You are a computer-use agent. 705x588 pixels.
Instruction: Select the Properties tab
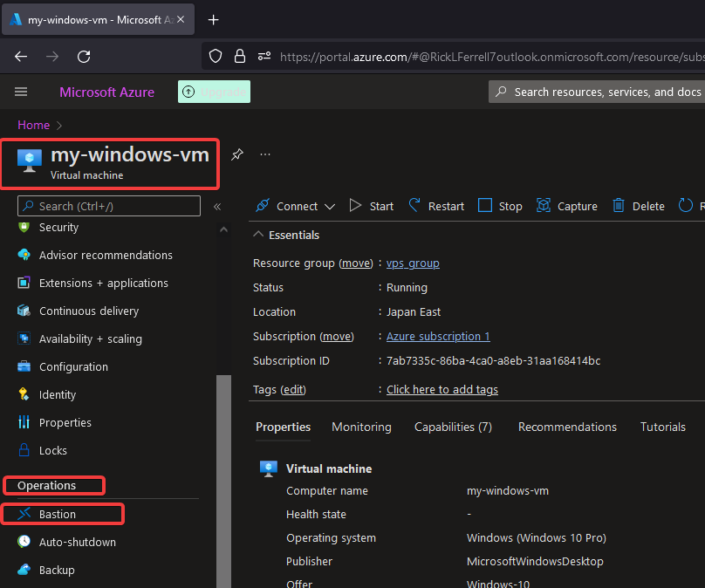tap(283, 427)
